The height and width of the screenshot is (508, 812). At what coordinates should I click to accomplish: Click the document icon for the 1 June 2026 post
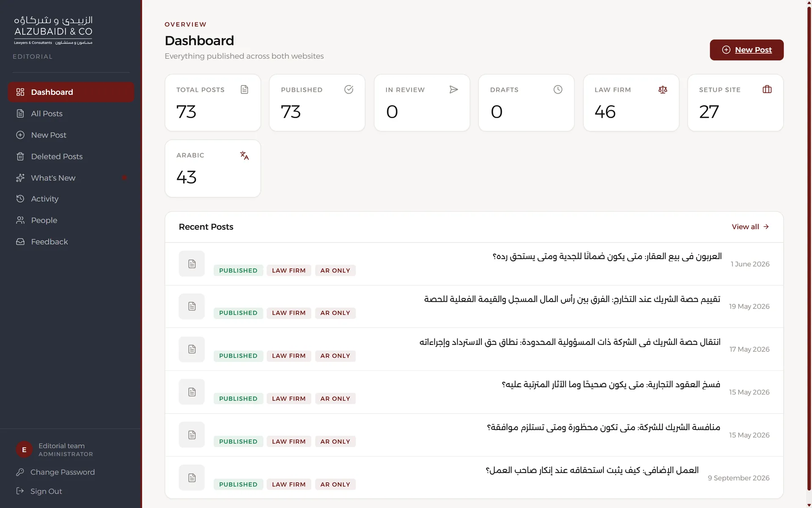[x=192, y=264]
